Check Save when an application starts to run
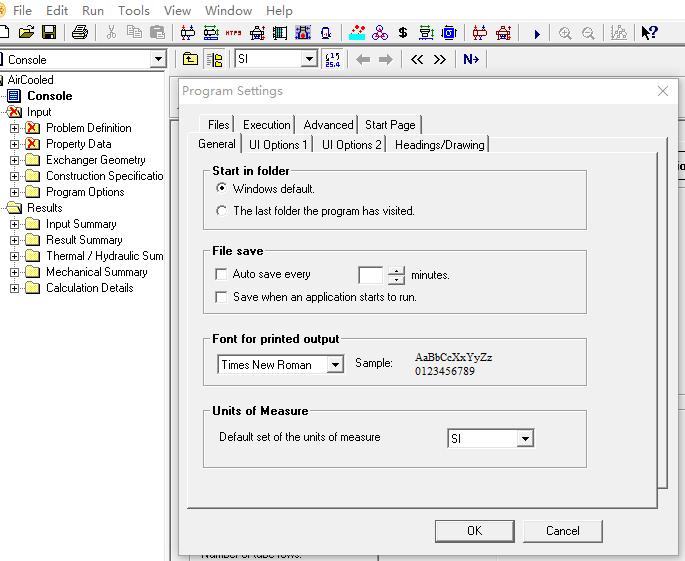The height and width of the screenshot is (561, 685). coord(221,297)
